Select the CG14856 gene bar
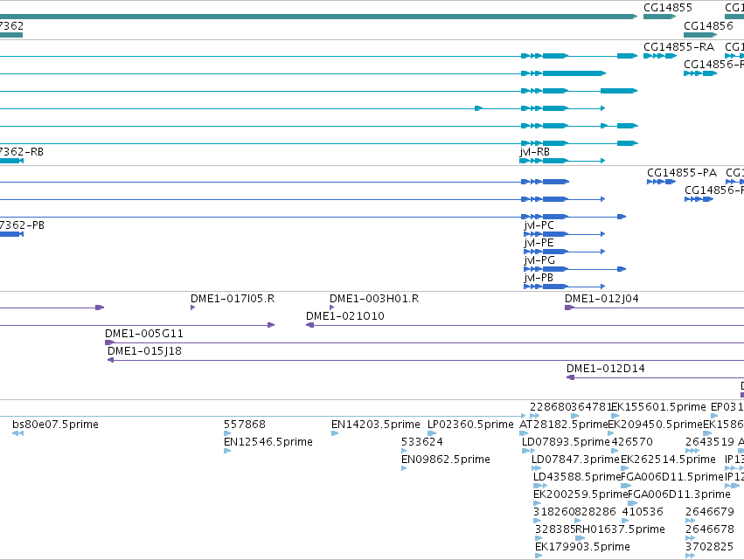 pos(700,35)
